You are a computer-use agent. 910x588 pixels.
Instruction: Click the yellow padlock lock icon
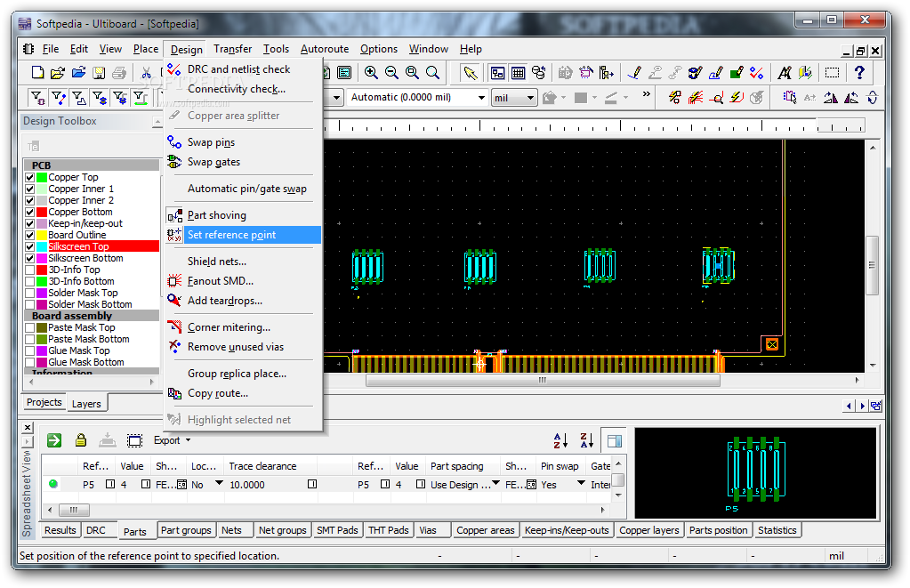81,440
